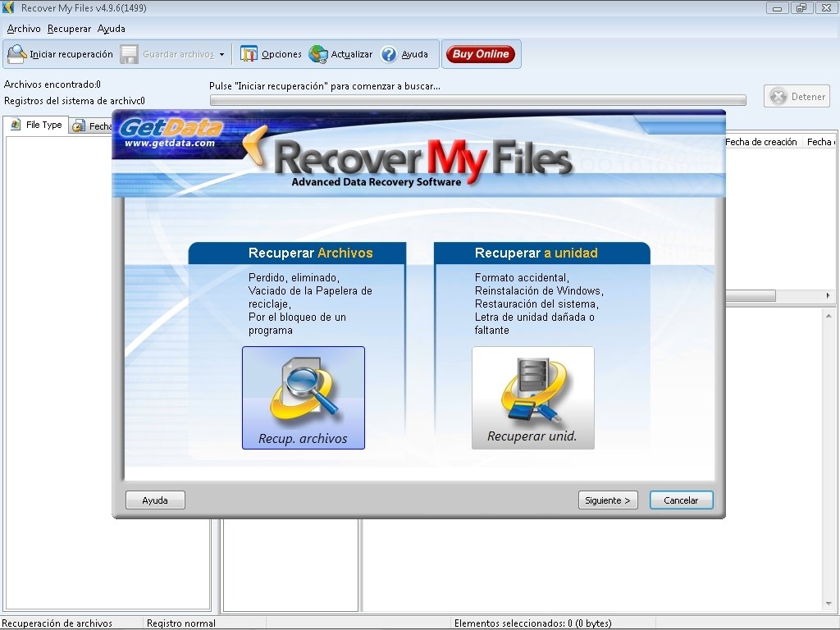Click the 'Archivos encontrado:0' status text

(x=52, y=84)
